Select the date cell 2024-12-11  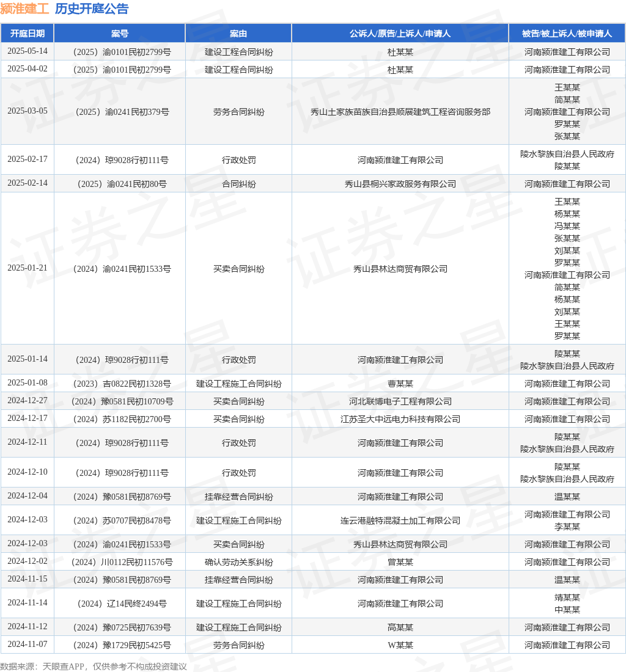[x=28, y=442]
